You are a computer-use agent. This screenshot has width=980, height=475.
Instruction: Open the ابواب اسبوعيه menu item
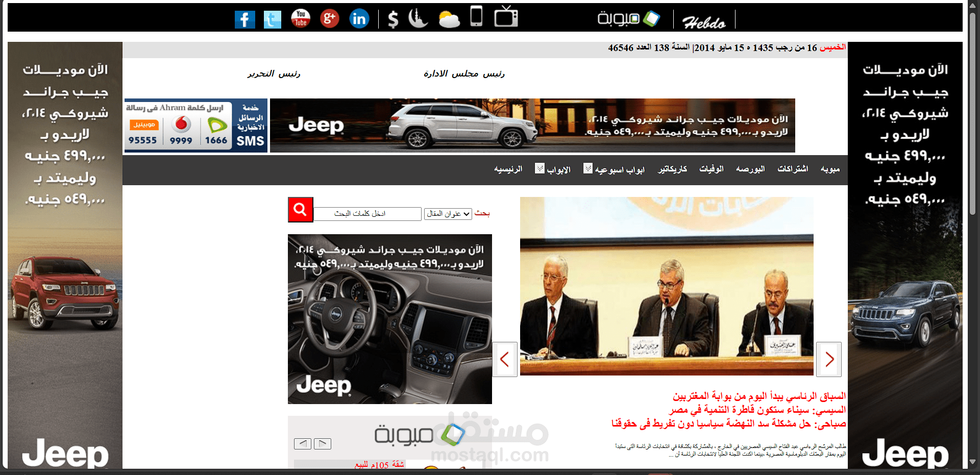point(620,169)
